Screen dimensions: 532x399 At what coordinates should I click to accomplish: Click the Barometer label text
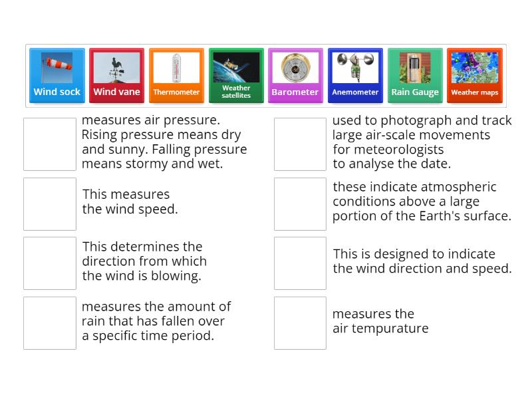[x=295, y=93]
